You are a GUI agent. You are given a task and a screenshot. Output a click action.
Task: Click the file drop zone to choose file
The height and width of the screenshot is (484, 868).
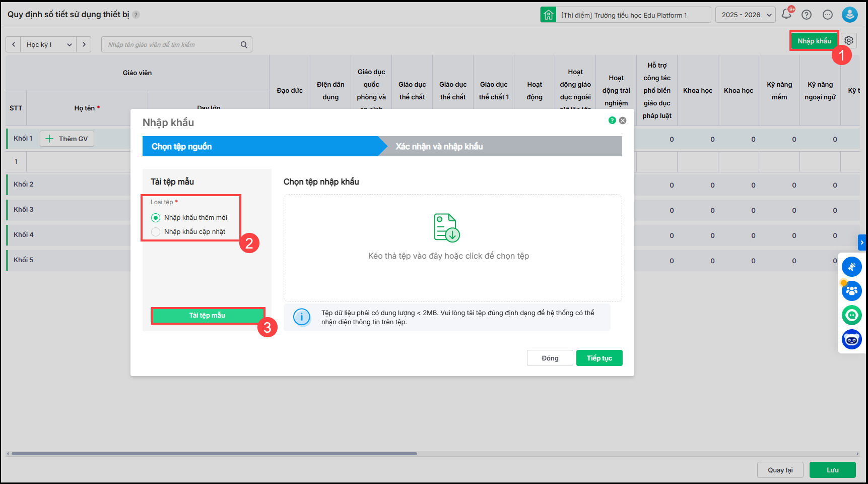pyautogui.click(x=452, y=248)
